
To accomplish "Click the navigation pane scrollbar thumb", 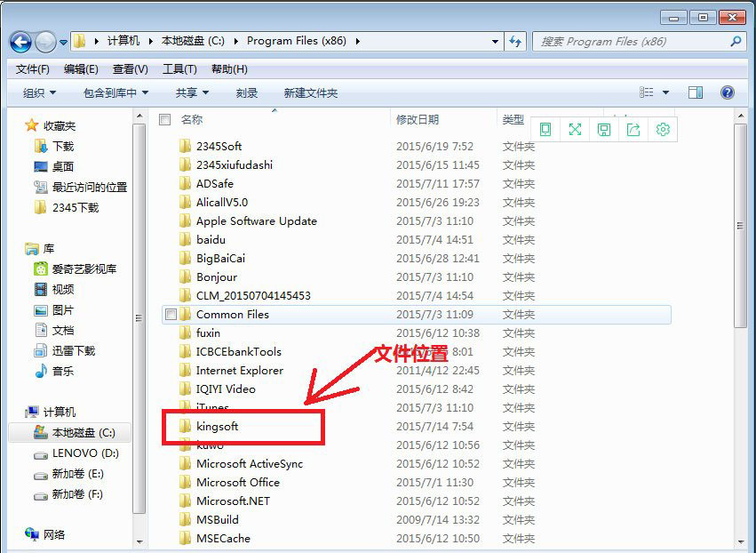I will tap(139, 318).
